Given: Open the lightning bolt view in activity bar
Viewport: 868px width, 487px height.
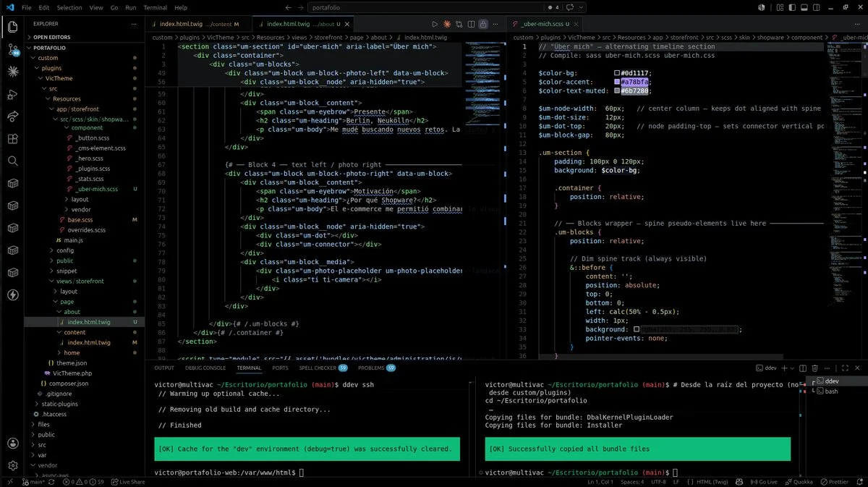Looking at the screenshot, I should [12, 295].
